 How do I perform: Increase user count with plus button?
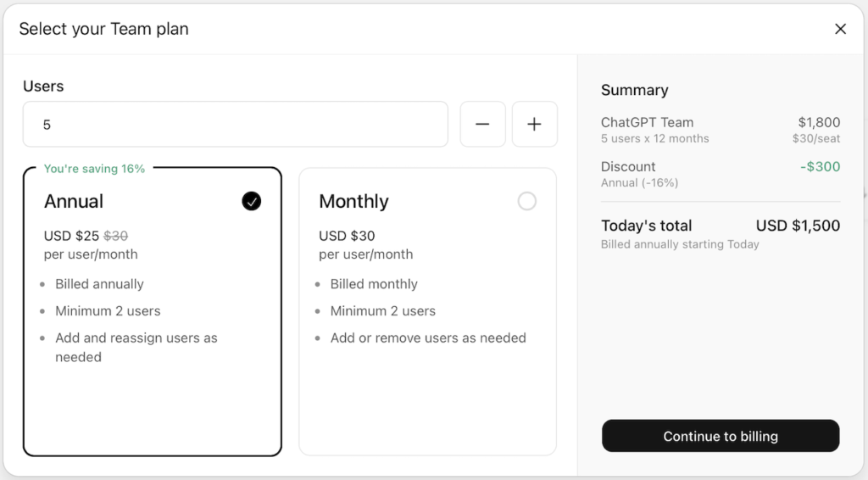pos(534,125)
